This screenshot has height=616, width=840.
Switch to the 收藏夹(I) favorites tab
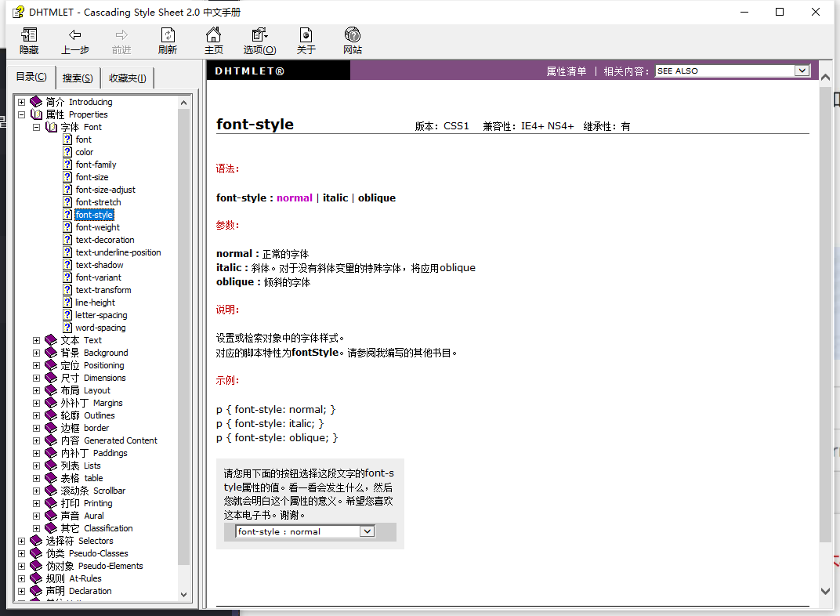pyautogui.click(x=128, y=78)
